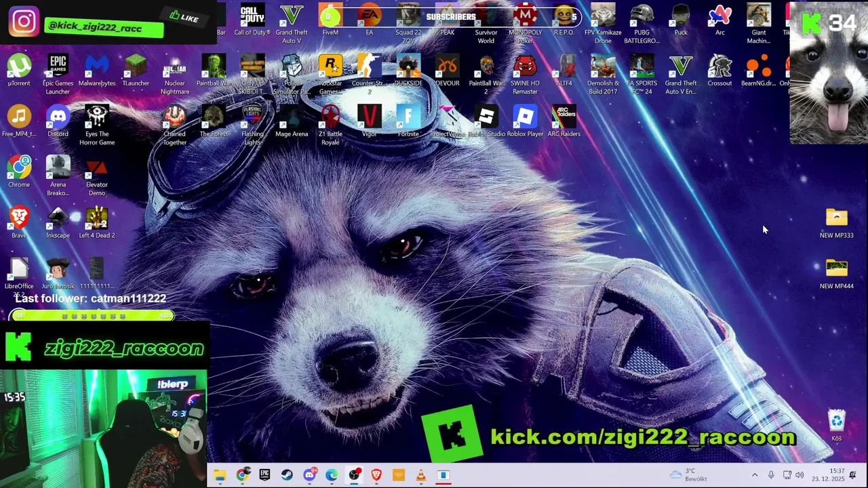Open the NEW MP333 folder
The image size is (868, 488).
(837, 223)
